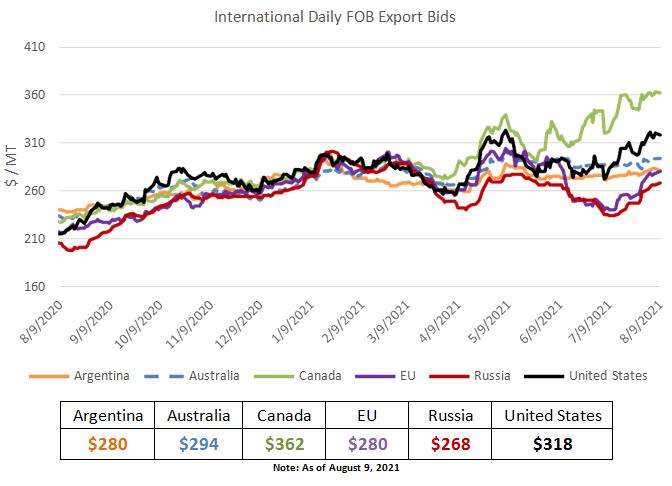Click the Canada legend entry
This screenshot has width=672, height=486.
[321, 376]
